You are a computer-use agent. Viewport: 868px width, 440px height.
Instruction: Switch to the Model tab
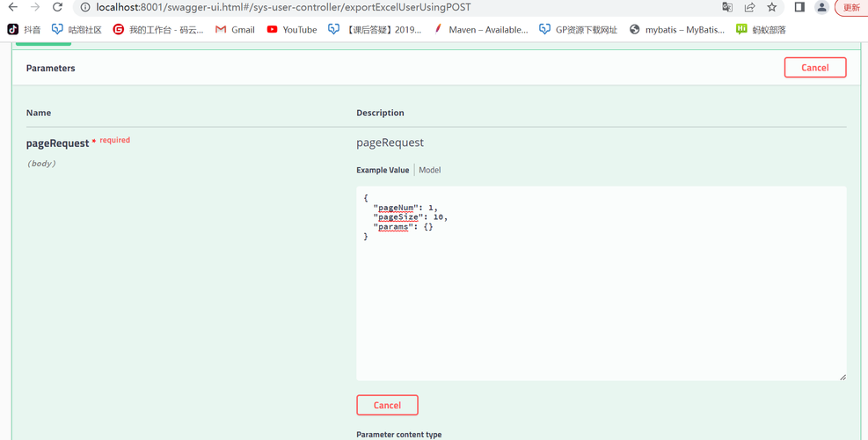[x=429, y=170]
